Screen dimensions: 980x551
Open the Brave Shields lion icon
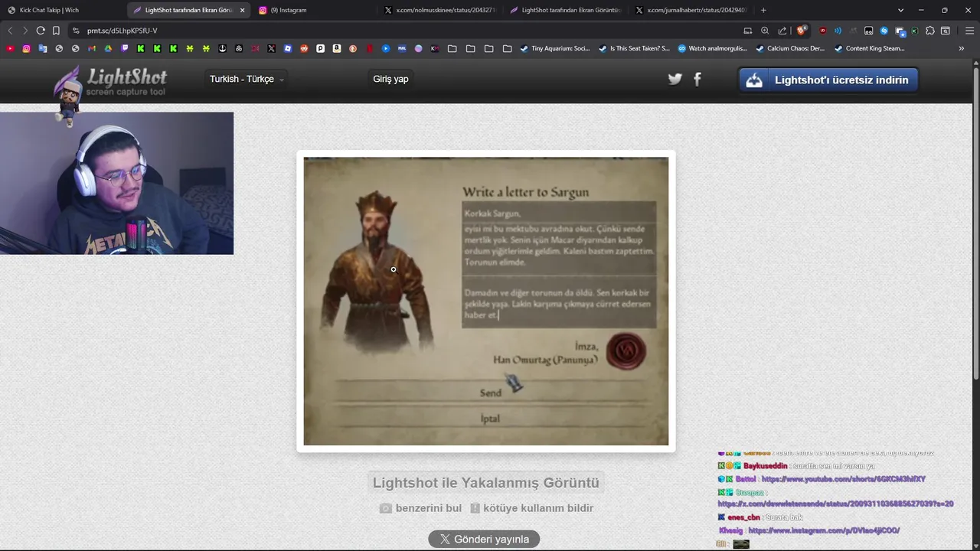click(x=801, y=31)
